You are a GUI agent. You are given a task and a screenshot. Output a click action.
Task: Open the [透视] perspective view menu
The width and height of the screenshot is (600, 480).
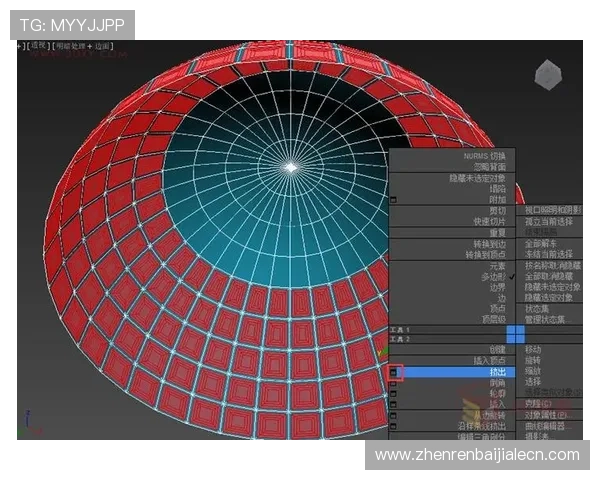tap(38, 46)
